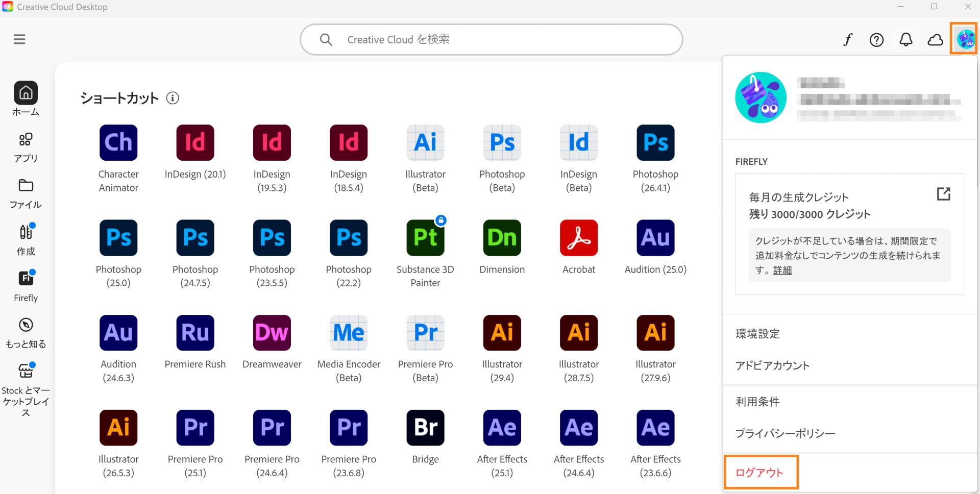Screen dimensions: 980x494
Task: Open Substance 3D Painter
Action: pos(426,238)
